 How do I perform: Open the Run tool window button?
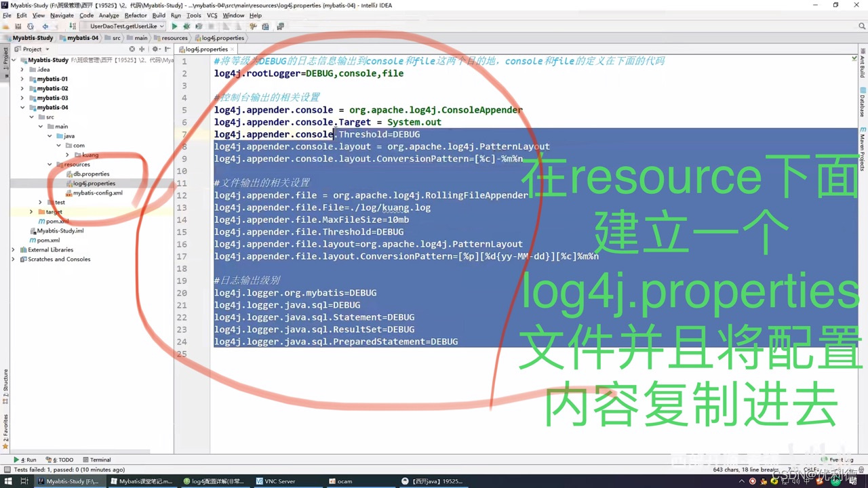25,460
